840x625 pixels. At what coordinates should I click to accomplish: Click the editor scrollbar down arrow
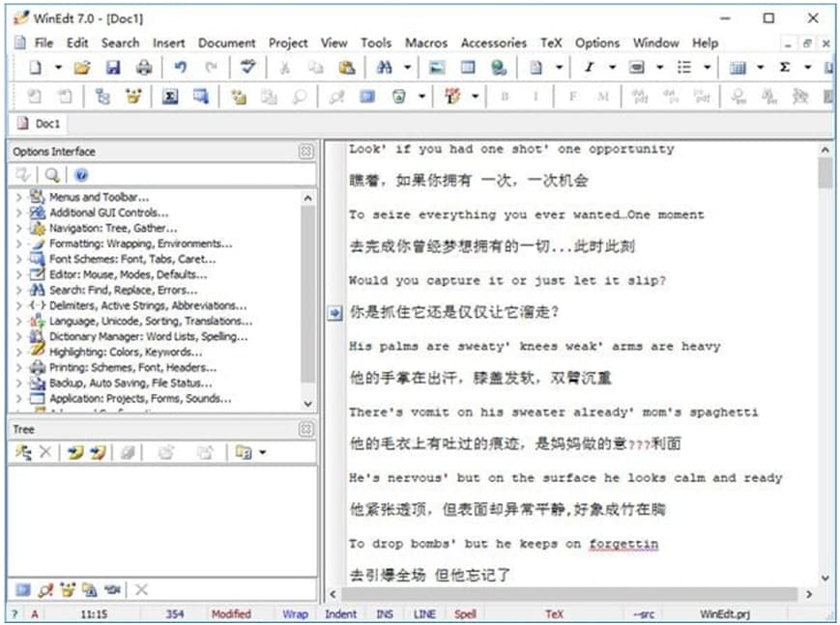click(825, 577)
